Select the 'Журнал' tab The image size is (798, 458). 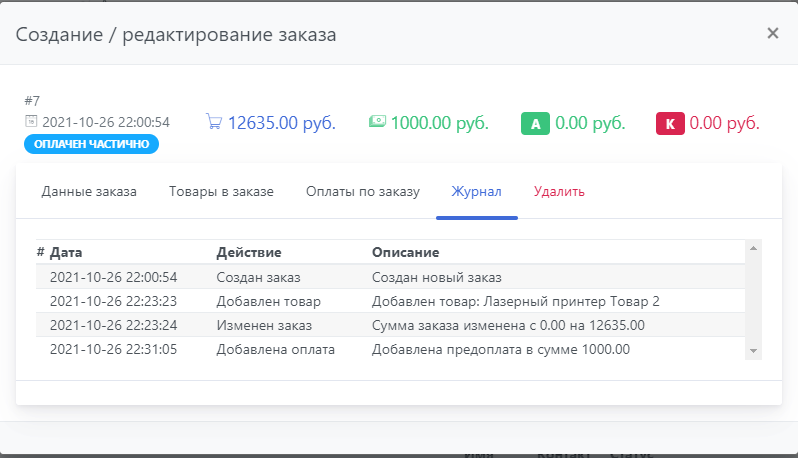(x=476, y=191)
